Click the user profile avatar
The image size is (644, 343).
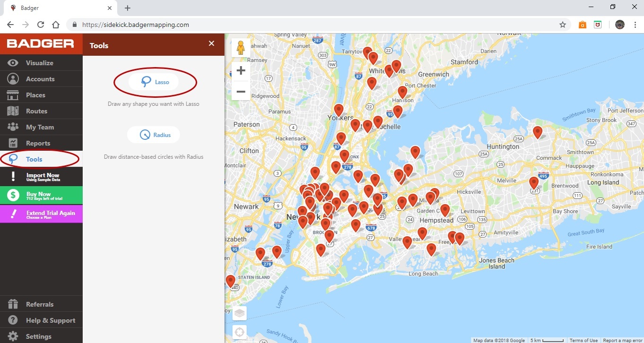coord(620,25)
